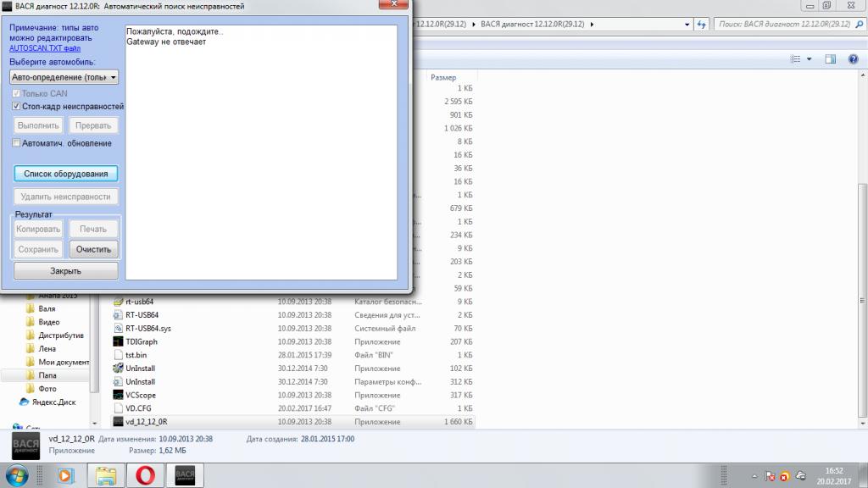This screenshot has width=868, height=488.
Task: Click the ВАСЯ диагност thumbnail in details pane
Action: (x=25, y=446)
